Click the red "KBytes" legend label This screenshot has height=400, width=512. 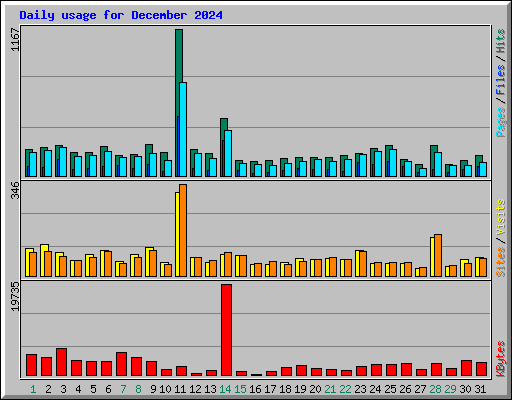click(500, 359)
